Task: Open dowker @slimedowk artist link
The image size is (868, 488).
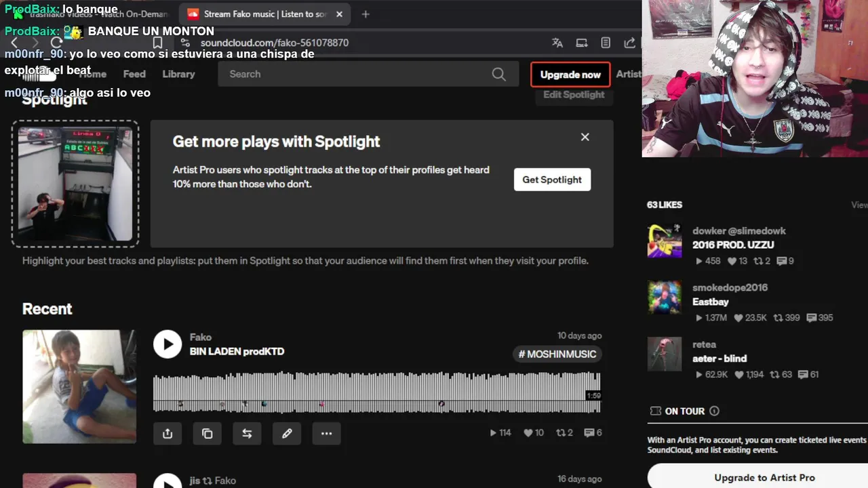Action: pyautogui.click(x=739, y=230)
